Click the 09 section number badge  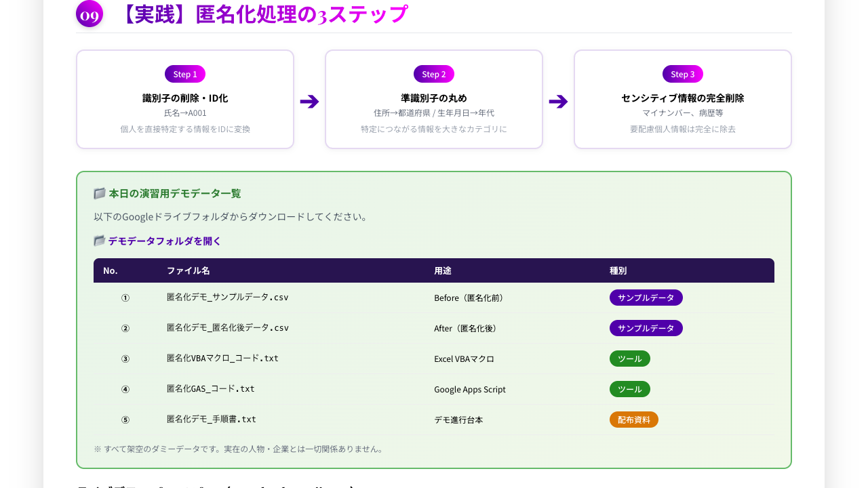[x=90, y=14]
